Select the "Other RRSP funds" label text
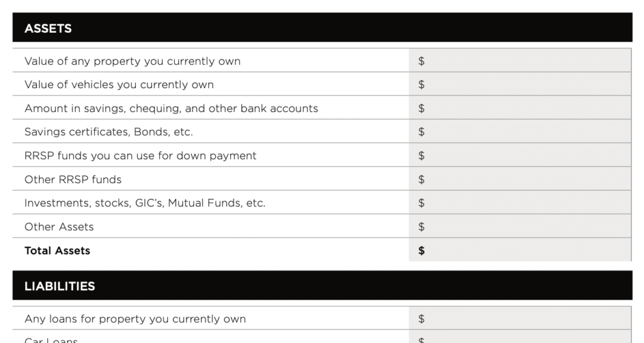The image size is (644, 343). 73,179
